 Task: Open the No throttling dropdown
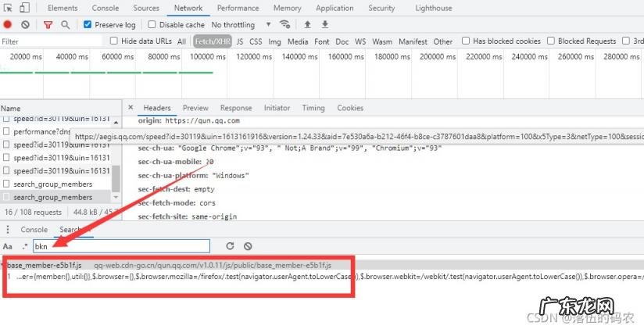coord(241,25)
